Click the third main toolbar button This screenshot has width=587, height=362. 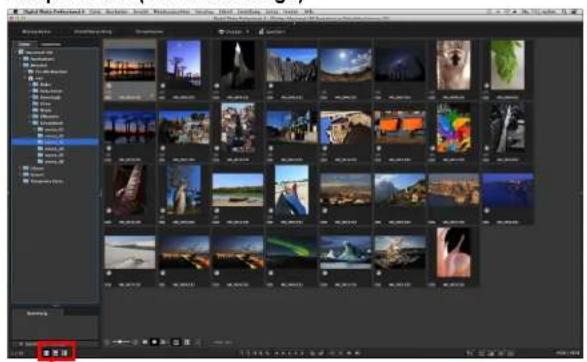[149, 32]
